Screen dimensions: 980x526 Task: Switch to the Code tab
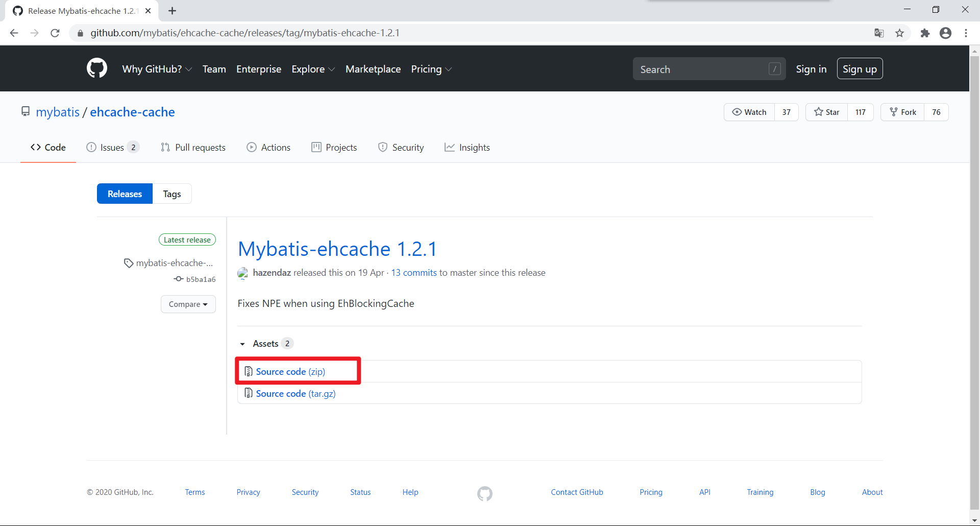click(x=48, y=147)
